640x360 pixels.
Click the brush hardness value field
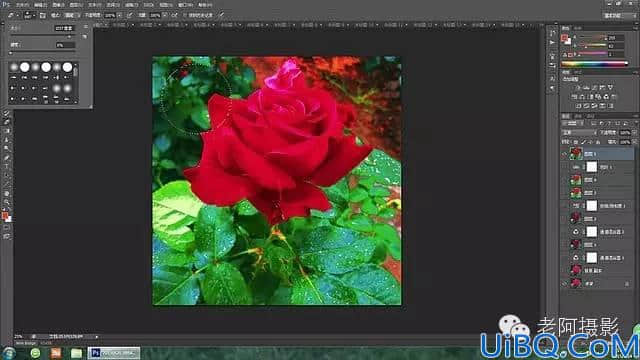click(x=65, y=45)
